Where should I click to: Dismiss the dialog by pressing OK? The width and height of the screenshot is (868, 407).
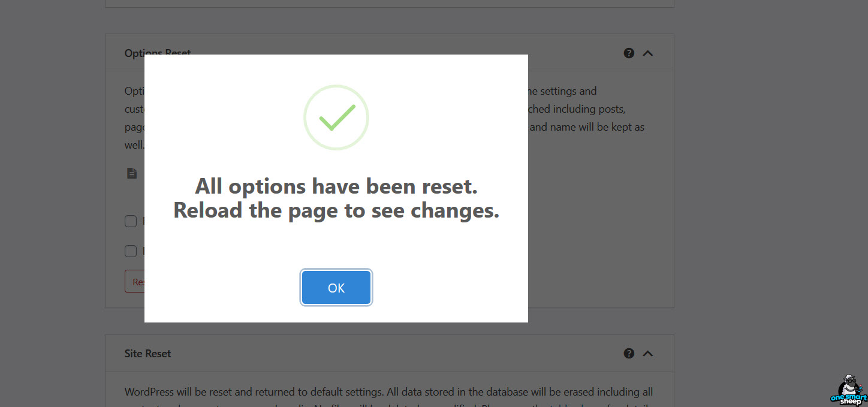point(336,288)
